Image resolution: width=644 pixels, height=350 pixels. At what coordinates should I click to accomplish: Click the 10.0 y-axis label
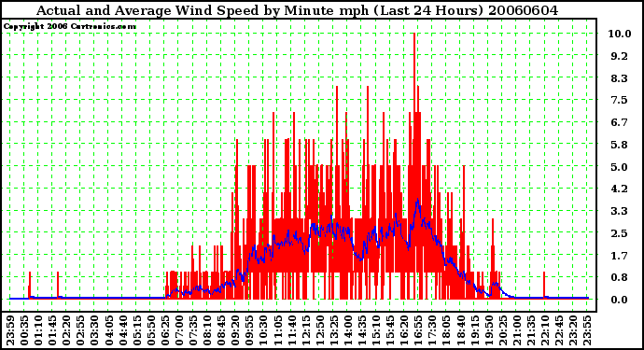620,34
